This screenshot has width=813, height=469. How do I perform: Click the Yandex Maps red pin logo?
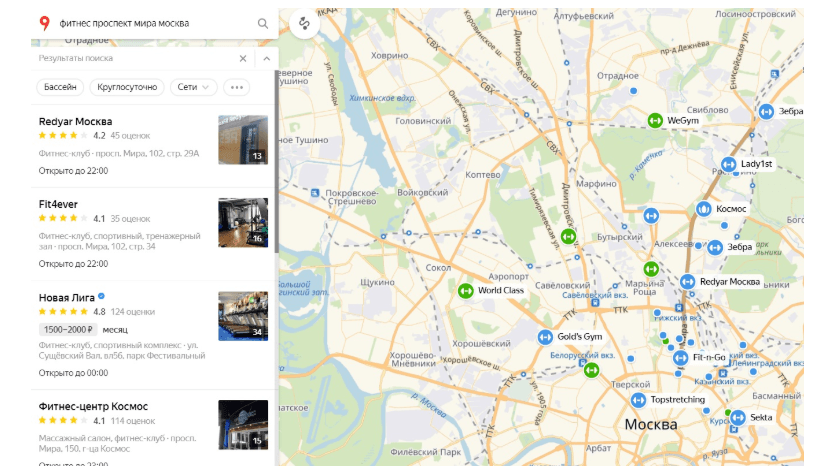coord(45,23)
